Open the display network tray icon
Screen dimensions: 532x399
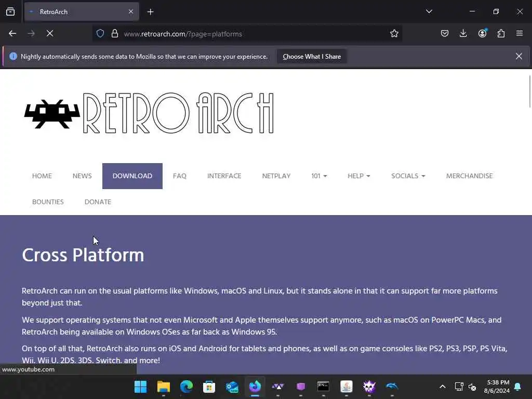coord(459,387)
